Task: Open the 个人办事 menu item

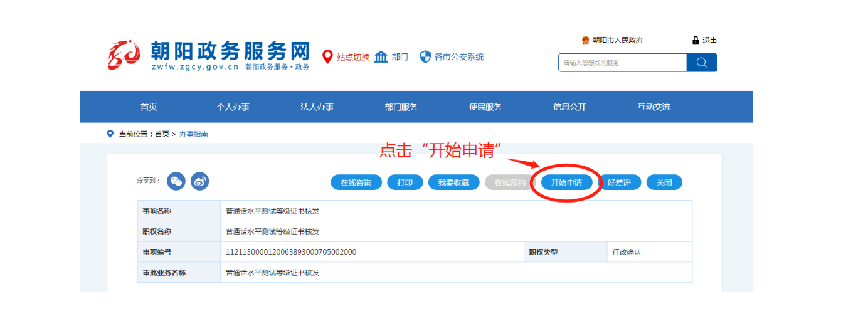Action: coord(233,107)
